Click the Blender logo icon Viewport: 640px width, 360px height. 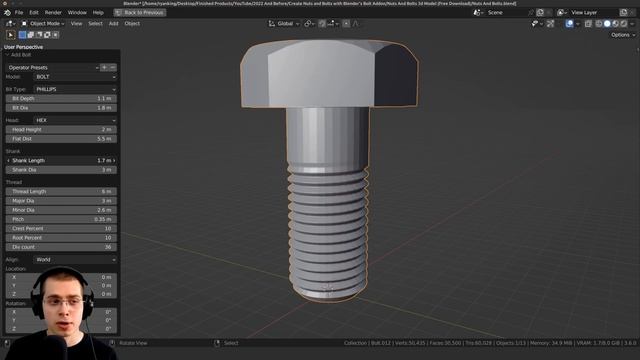point(7,13)
